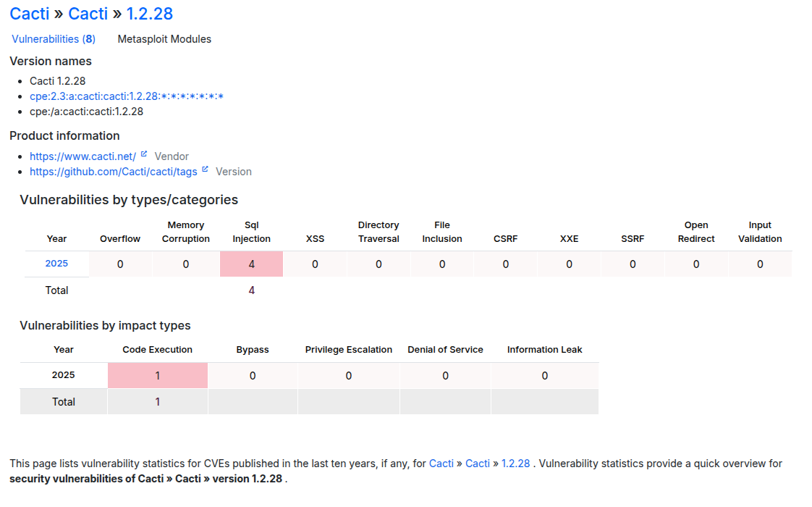Image resolution: width=812 pixels, height=507 pixels.
Task: Click the Total row label in types table
Action: (56, 290)
